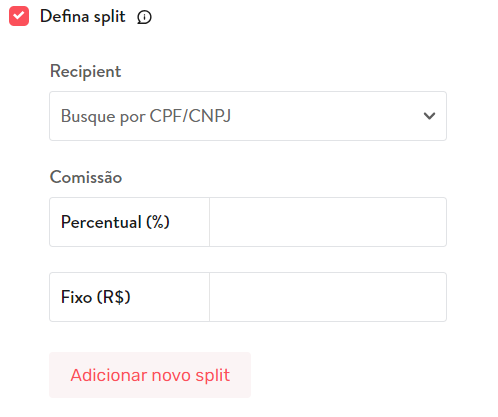Click the Recipient field label
The image size is (498, 417).
tap(85, 71)
